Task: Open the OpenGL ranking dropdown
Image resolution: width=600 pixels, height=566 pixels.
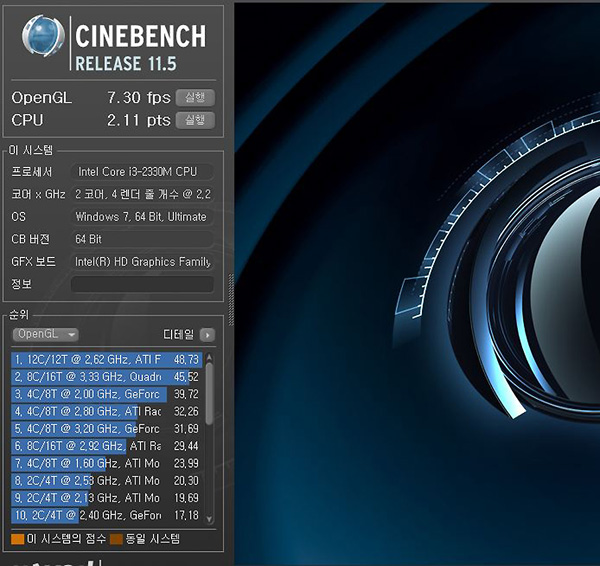Action: 46,334
